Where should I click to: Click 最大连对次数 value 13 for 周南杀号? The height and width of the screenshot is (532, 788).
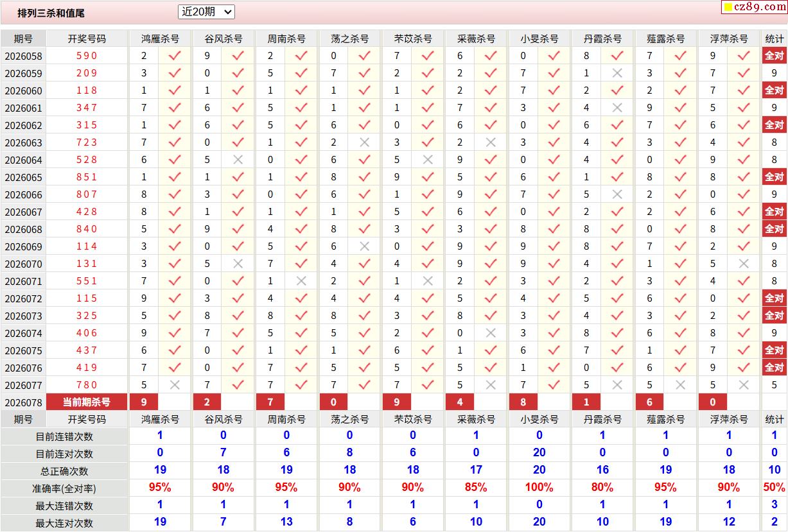coord(286,522)
